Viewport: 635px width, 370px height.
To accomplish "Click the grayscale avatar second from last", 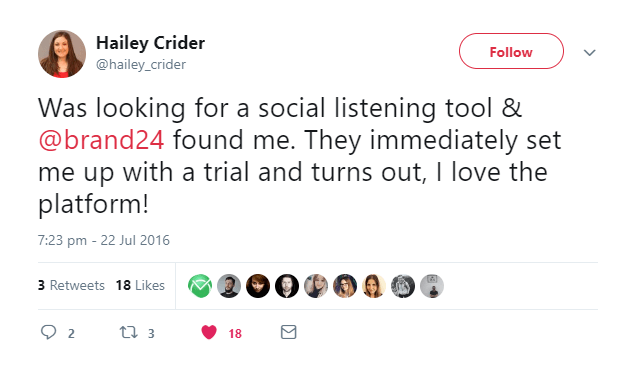I will click(403, 286).
